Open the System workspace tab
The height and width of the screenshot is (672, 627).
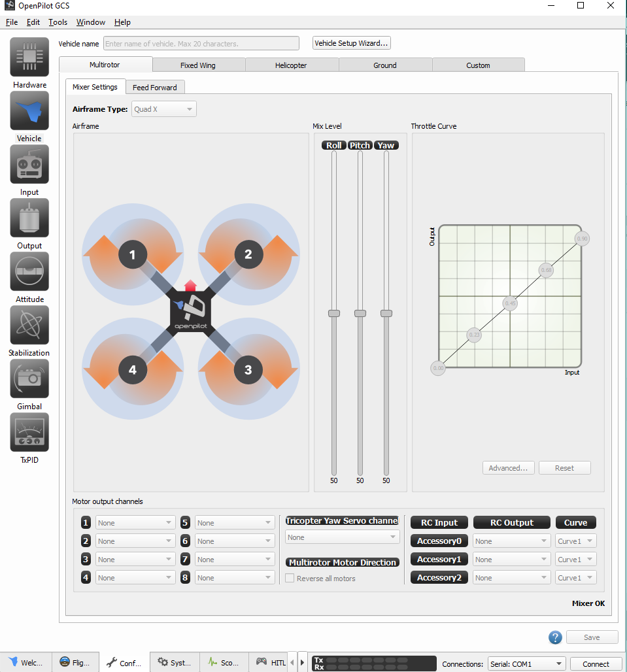pos(174,663)
